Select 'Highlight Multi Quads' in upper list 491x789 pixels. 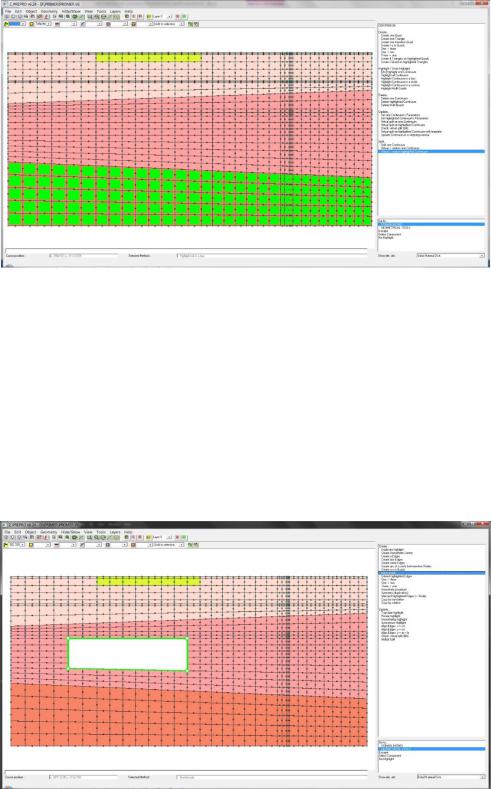(393, 88)
